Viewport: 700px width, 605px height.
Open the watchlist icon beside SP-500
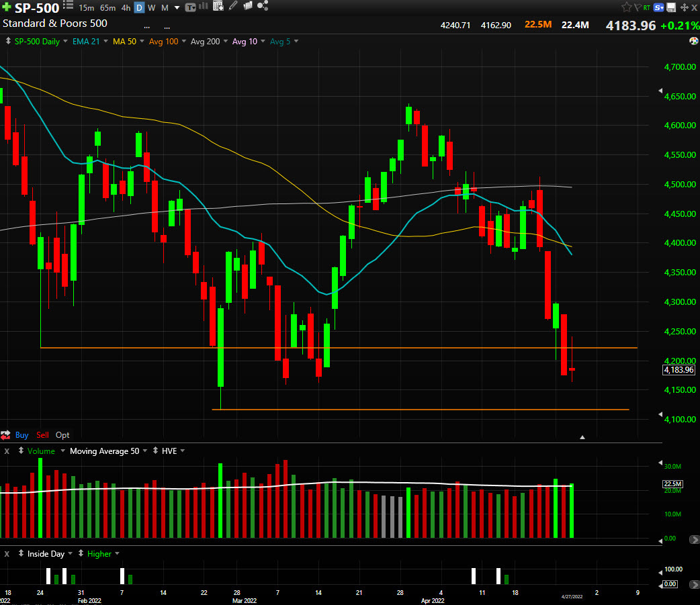pyautogui.click(x=68, y=5)
